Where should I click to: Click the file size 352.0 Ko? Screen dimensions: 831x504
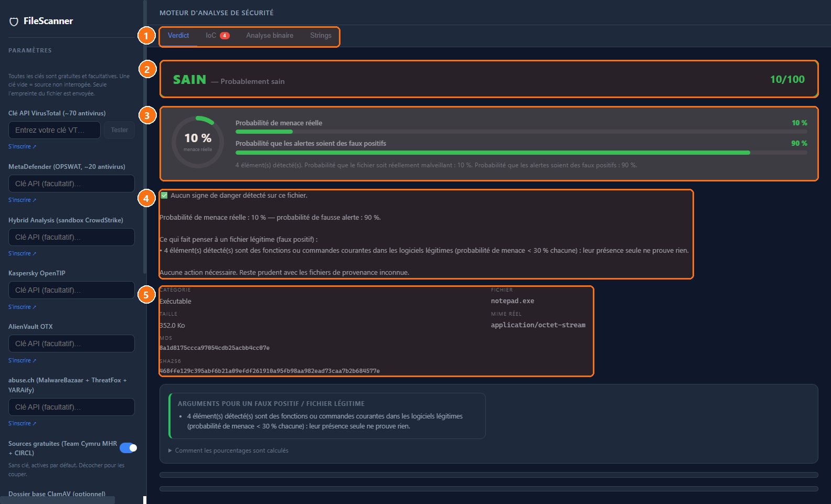coord(172,326)
